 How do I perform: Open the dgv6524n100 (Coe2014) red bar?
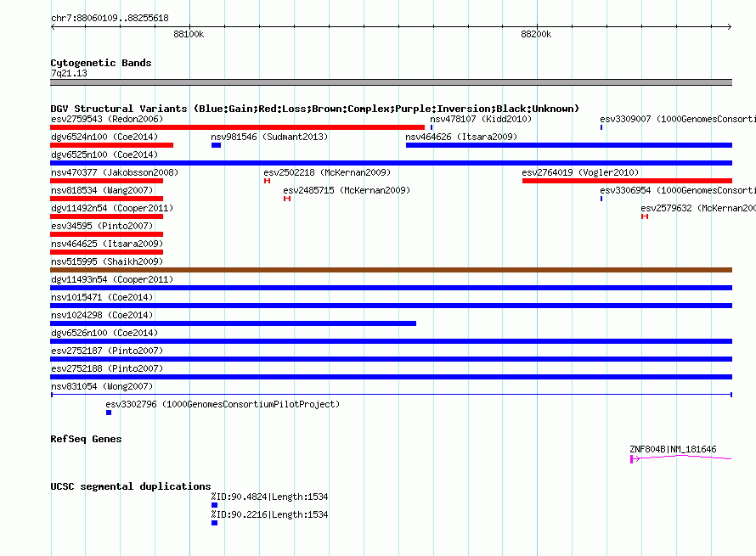[111, 145]
